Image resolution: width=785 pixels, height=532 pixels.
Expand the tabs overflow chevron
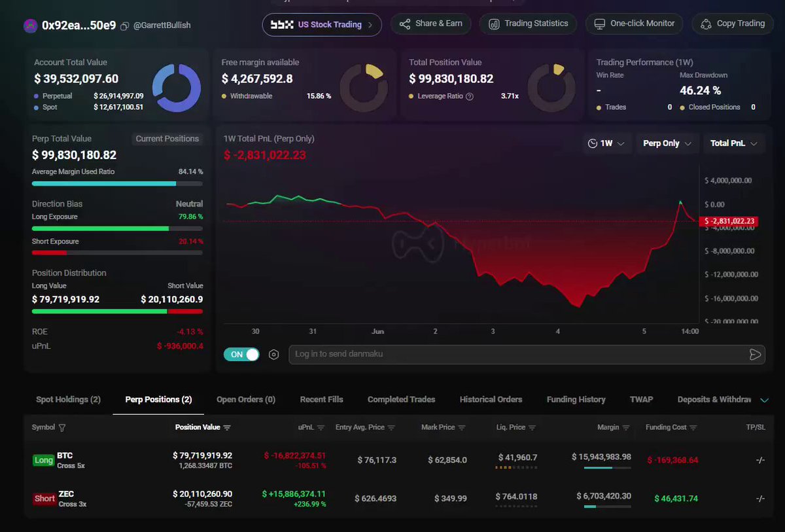763,400
